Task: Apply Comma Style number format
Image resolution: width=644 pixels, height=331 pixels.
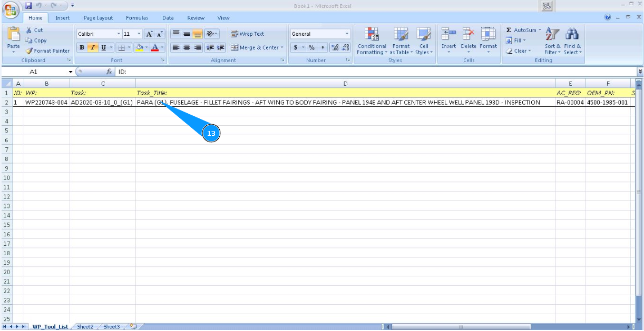Action: pyautogui.click(x=321, y=47)
